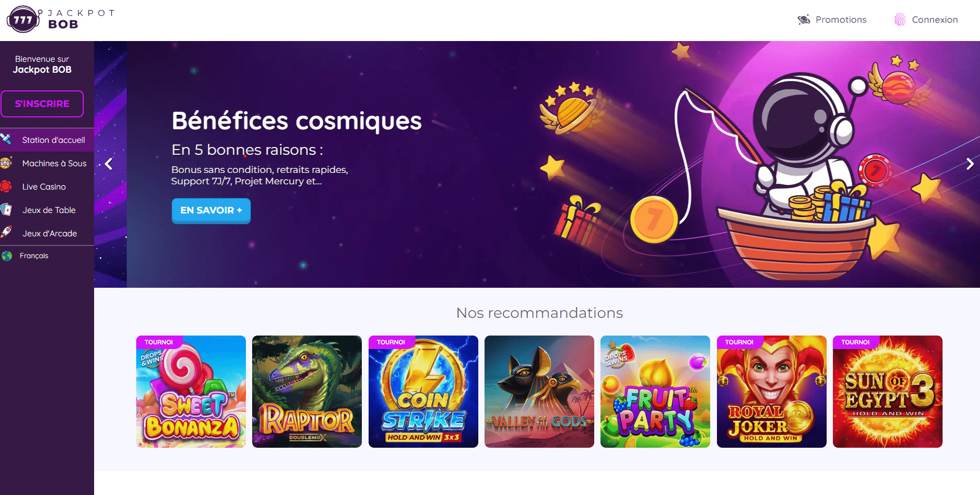Viewport: 980px width, 495px height.
Task: Click the red Live Casino chip icon
Action: point(6,186)
